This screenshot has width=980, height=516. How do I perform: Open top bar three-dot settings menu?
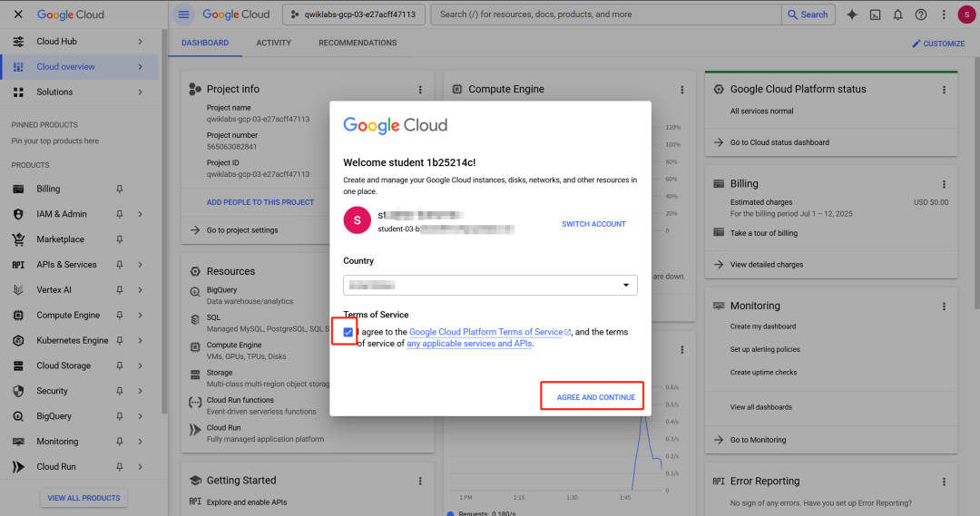pyautogui.click(x=944, y=15)
